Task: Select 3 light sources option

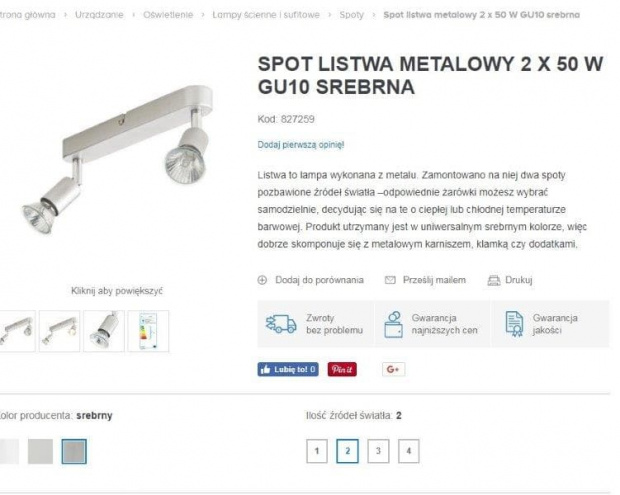Action: click(378, 451)
